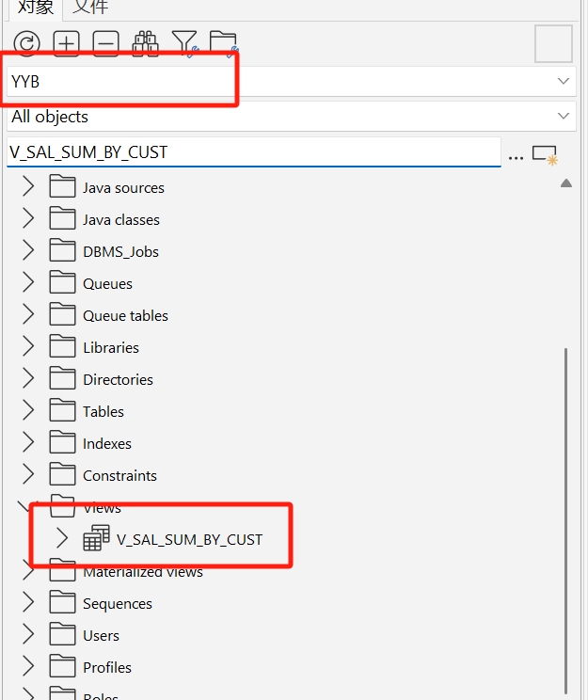This screenshot has width=588, height=700.
Task: Click the blank square button at top right
Action: point(553,43)
